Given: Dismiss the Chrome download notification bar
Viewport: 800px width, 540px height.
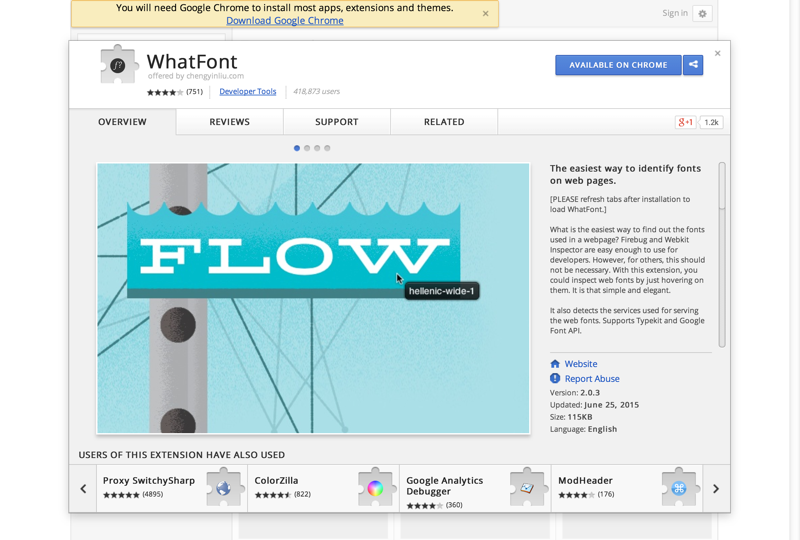Looking at the screenshot, I should click(x=486, y=14).
